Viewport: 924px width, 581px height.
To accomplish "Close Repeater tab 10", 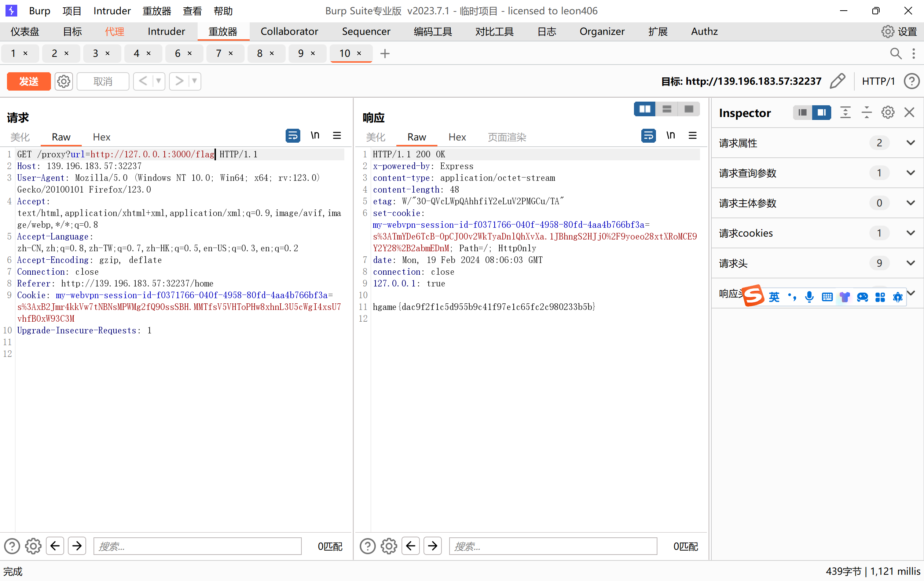I will pos(359,53).
